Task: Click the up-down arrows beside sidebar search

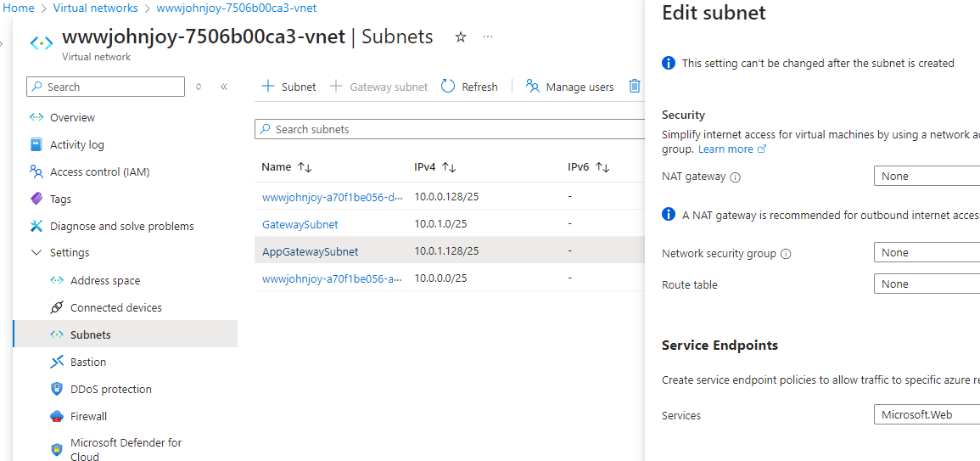Action: tap(199, 87)
